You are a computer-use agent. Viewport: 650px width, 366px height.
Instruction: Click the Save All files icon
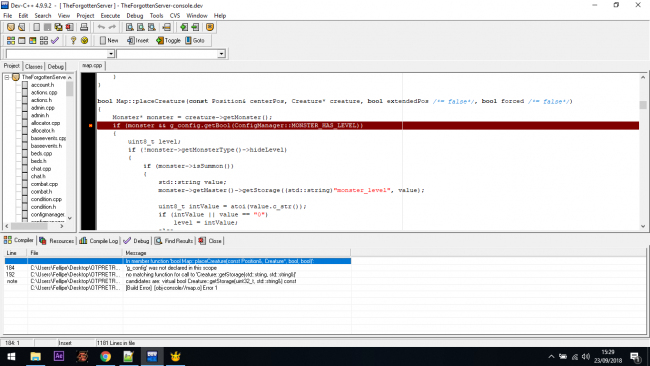tap(58, 27)
